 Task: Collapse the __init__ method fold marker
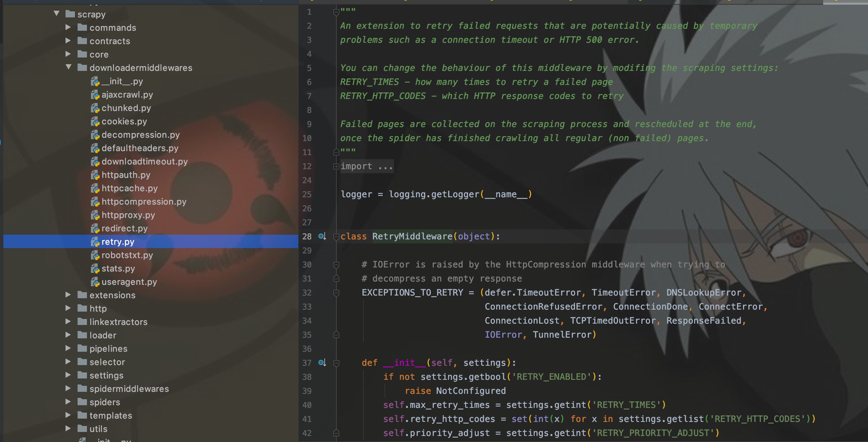pyautogui.click(x=336, y=363)
